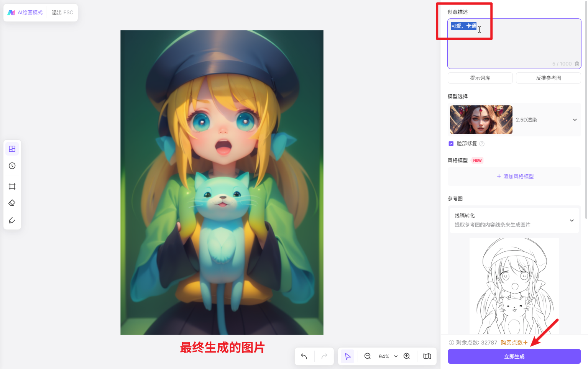Open the generation history with the clock icon
This screenshot has height=369, width=588.
pos(12,166)
